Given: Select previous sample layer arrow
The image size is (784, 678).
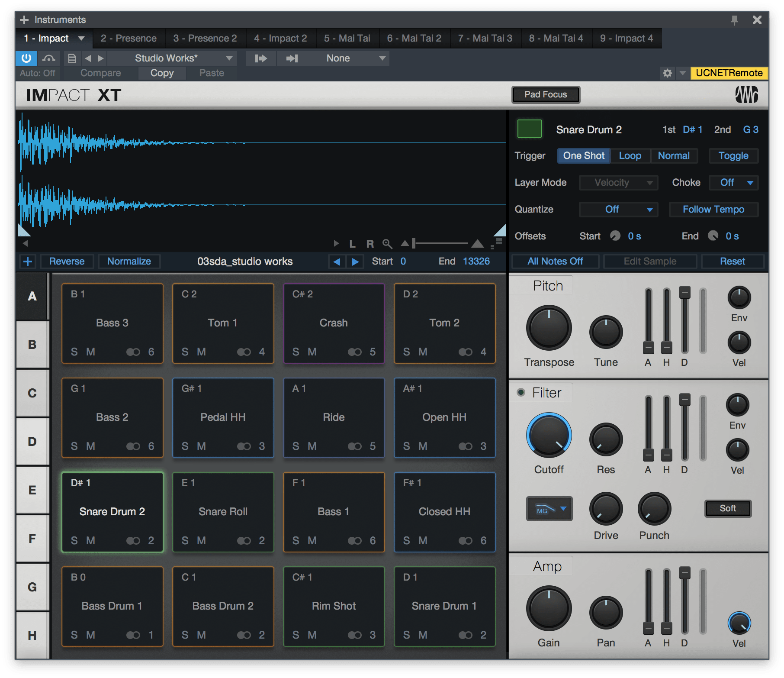Looking at the screenshot, I should (337, 261).
